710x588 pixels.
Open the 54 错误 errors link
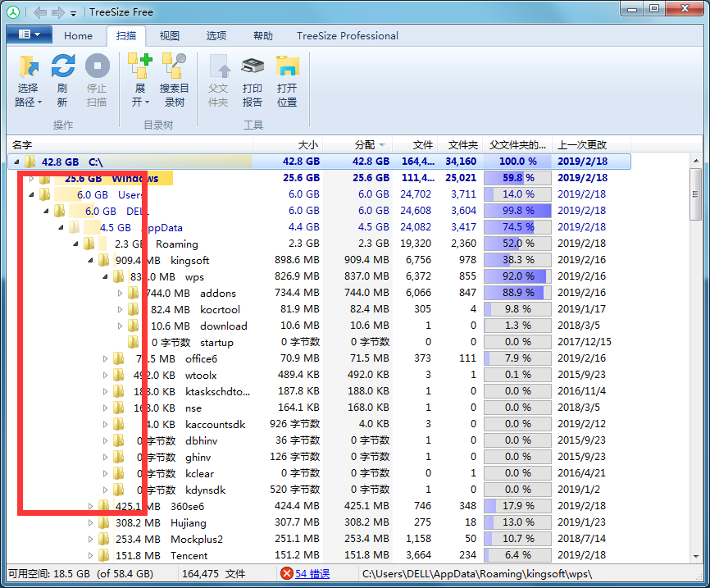(312, 574)
